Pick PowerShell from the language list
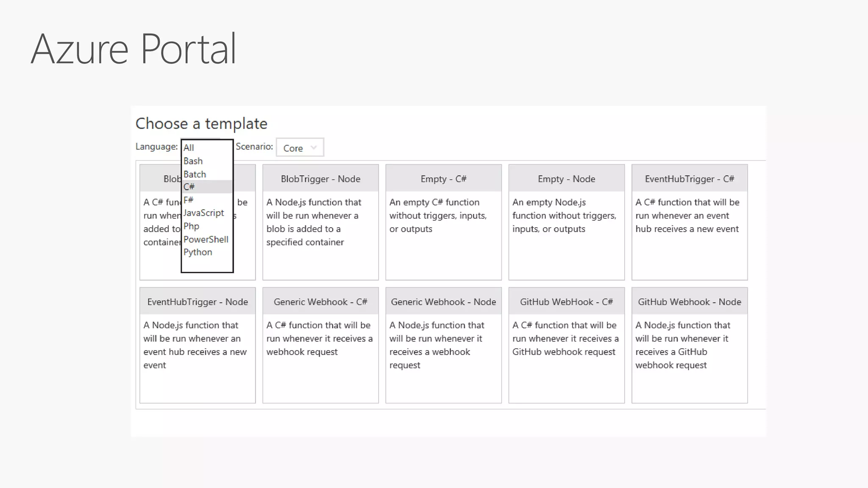The width and height of the screenshot is (868, 488). [x=206, y=239]
